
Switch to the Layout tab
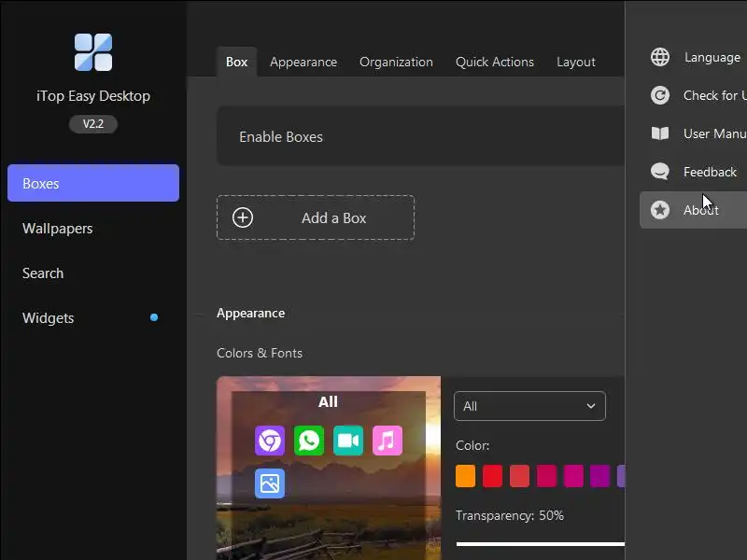click(x=576, y=62)
